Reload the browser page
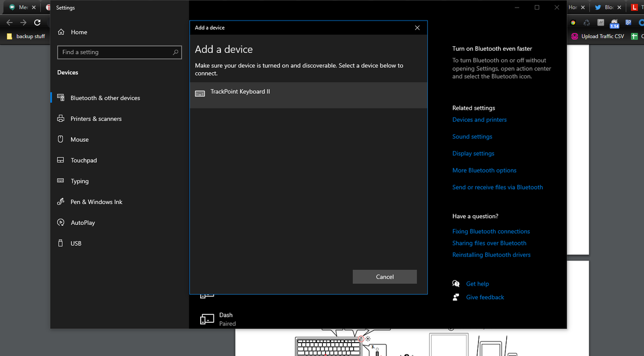This screenshot has height=356, width=644. 37,23
